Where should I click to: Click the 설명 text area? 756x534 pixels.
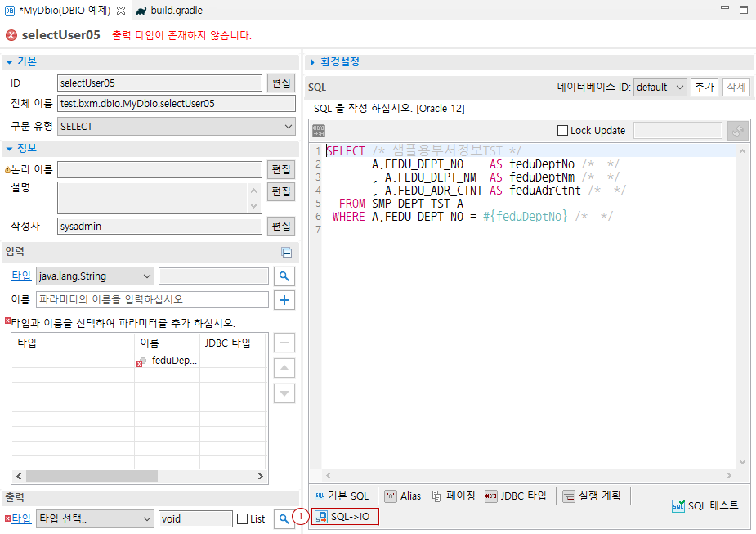[x=159, y=198]
